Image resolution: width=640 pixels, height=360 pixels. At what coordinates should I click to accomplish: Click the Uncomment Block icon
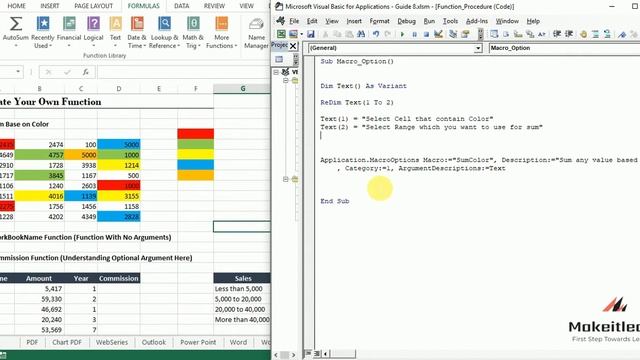click(x=607, y=35)
